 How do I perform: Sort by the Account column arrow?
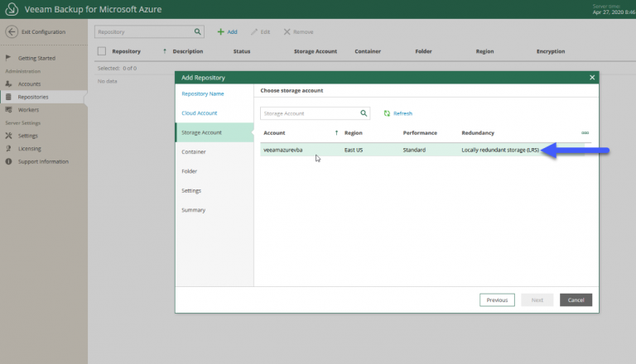[x=336, y=133]
